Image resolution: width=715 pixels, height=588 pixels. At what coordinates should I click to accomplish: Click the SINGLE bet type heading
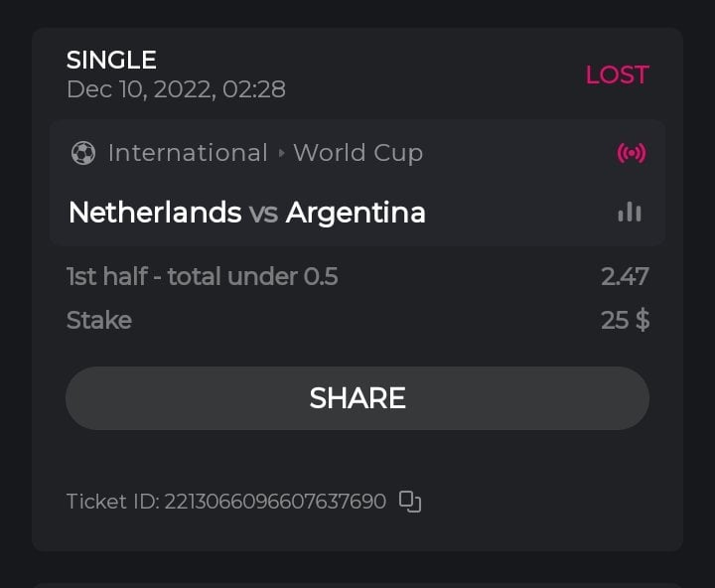coord(111,60)
